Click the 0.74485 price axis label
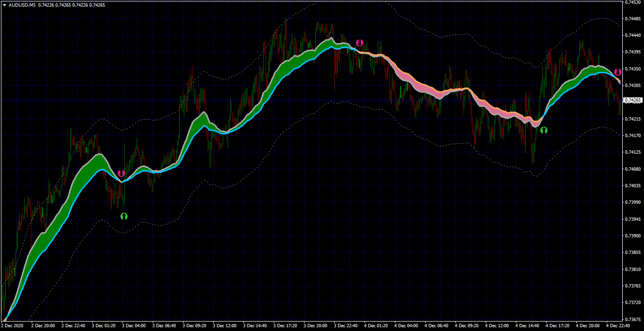 coord(633,18)
